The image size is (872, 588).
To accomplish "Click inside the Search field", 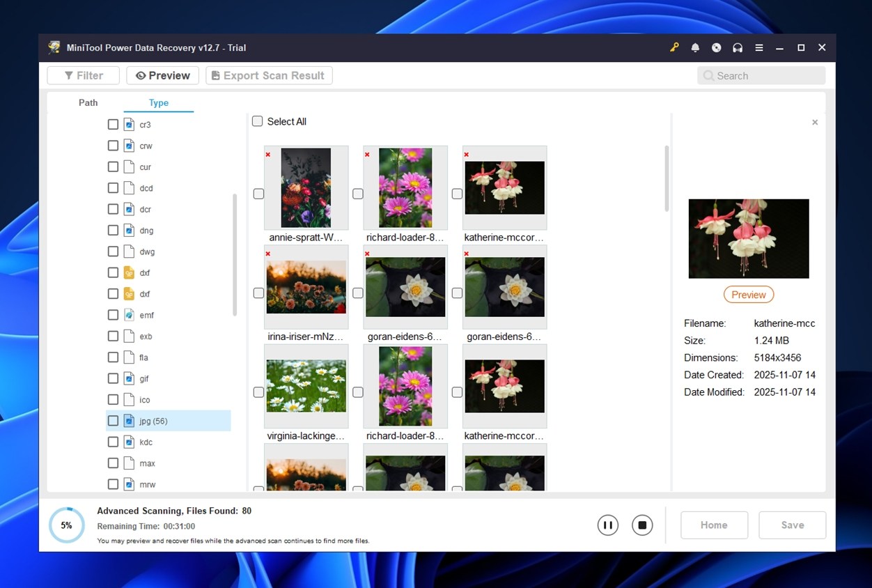I will tap(761, 75).
